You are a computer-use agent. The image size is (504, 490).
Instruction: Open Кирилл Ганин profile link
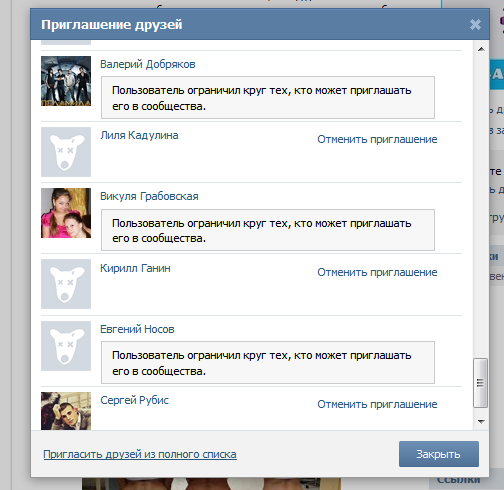(x=135, y=268)
